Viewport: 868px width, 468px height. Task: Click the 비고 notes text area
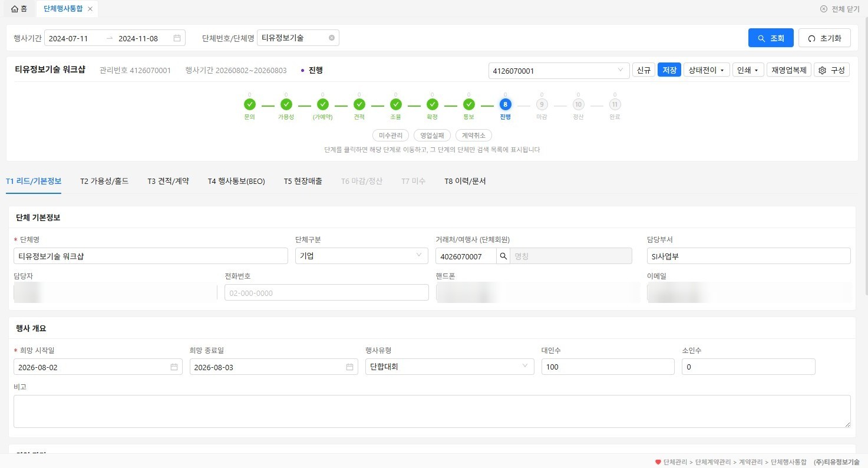point(432,411)
